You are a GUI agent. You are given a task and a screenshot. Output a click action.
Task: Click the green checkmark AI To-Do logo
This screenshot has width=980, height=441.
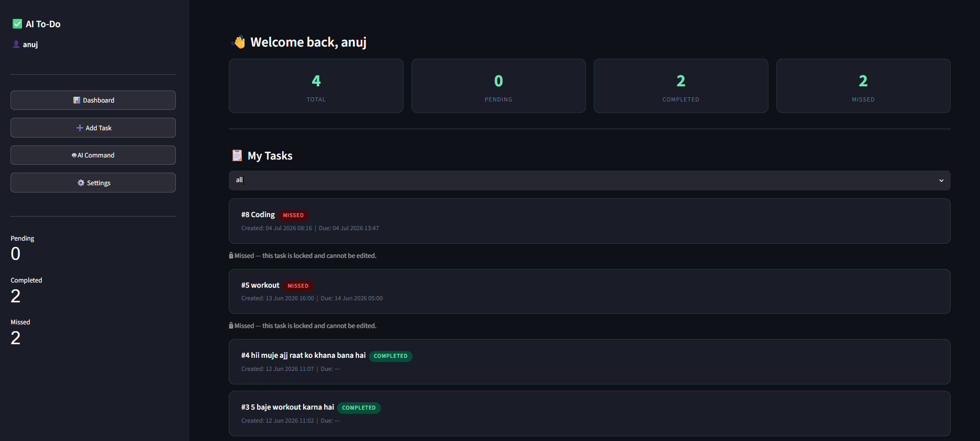[x=17, y=24]
